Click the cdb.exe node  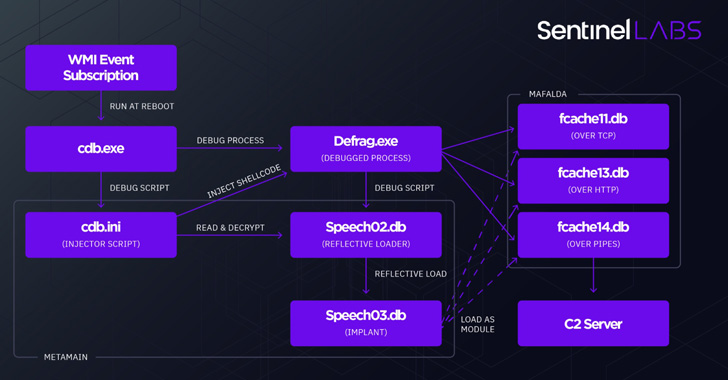point(101,149)
